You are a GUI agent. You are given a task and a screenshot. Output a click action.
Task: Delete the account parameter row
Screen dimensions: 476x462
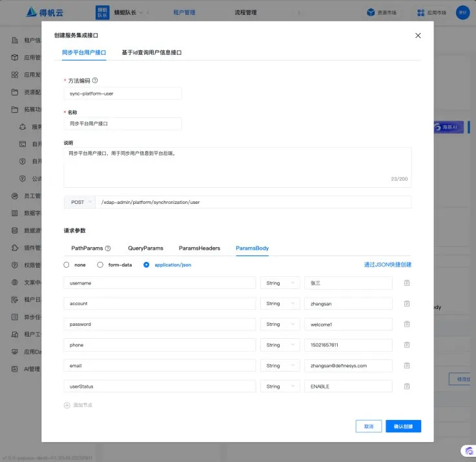pyautogui.click(x=407, y=303)
